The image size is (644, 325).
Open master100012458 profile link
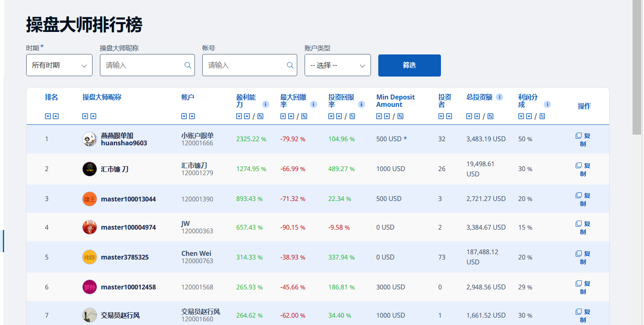(x=129, y=287)
